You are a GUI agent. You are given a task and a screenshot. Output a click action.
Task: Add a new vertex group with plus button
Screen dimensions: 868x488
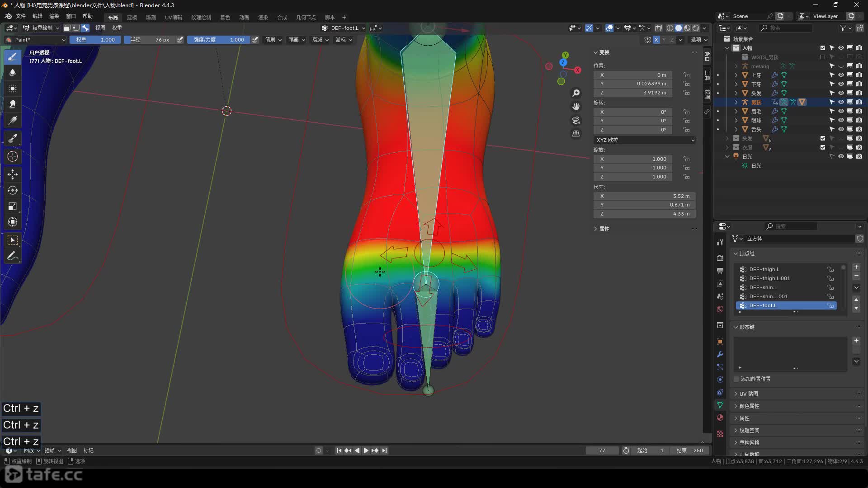tap(856, 267)
